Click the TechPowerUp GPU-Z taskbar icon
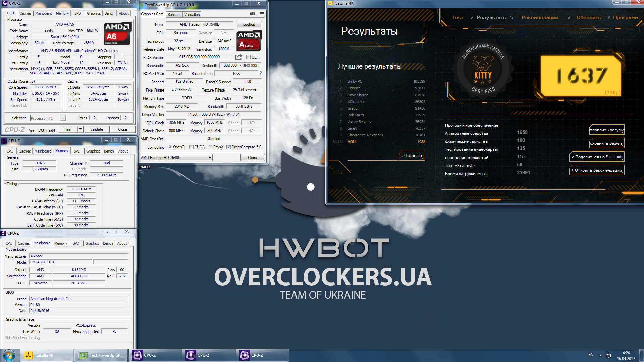 pyautogui.click(x=101, y=355)
